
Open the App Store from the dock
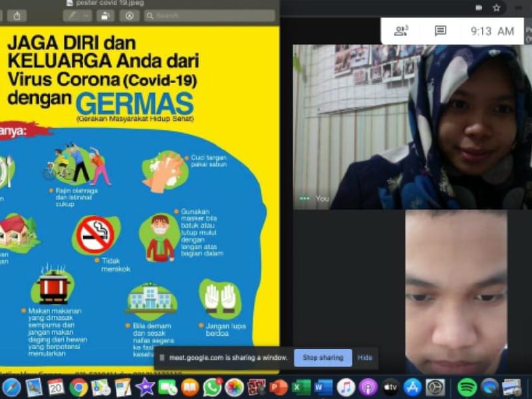click(412, 387)
